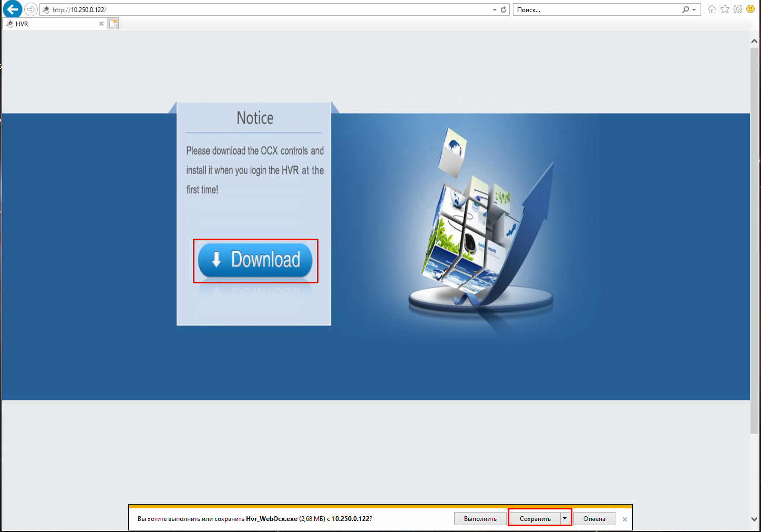Click into the Поиск... search field

click(597, 9)
